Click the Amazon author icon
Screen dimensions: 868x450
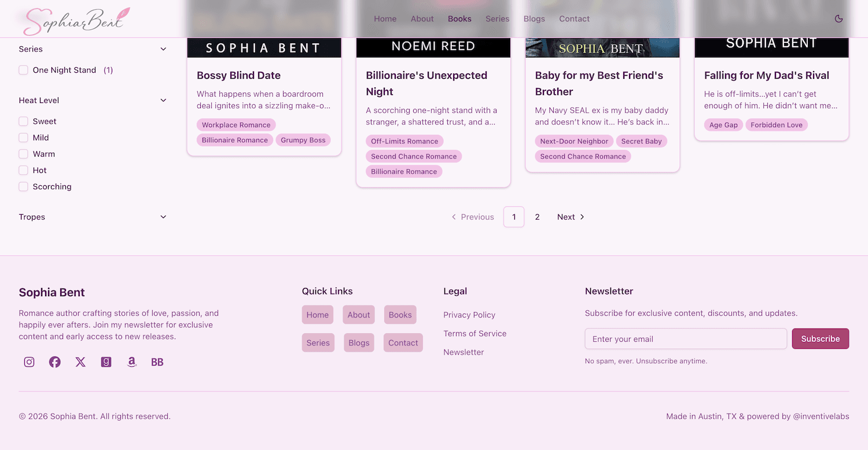[x=131, y=362]
